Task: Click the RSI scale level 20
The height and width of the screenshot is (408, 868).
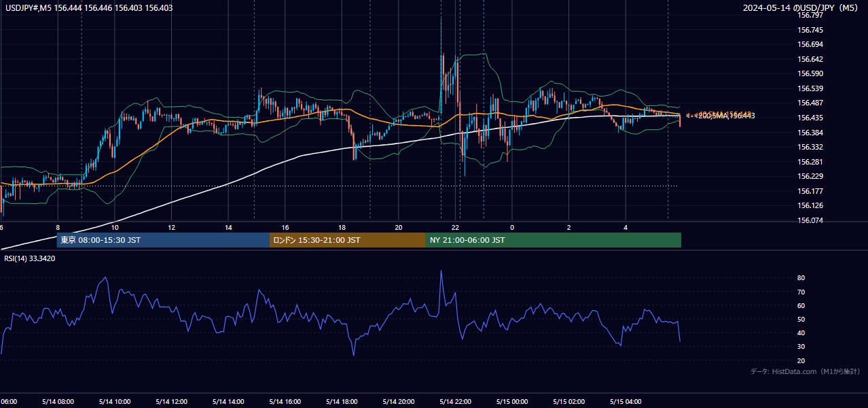Action: [x=801, y=360]
